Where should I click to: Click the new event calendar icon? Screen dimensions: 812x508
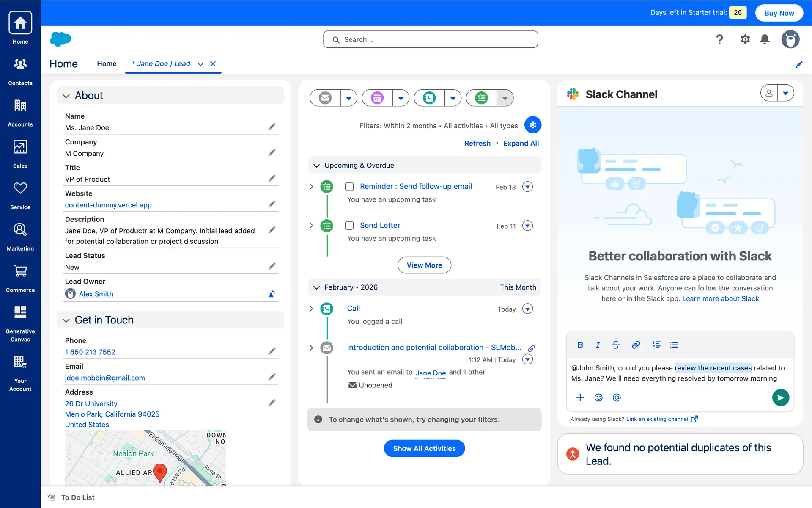tap(377, 98)
